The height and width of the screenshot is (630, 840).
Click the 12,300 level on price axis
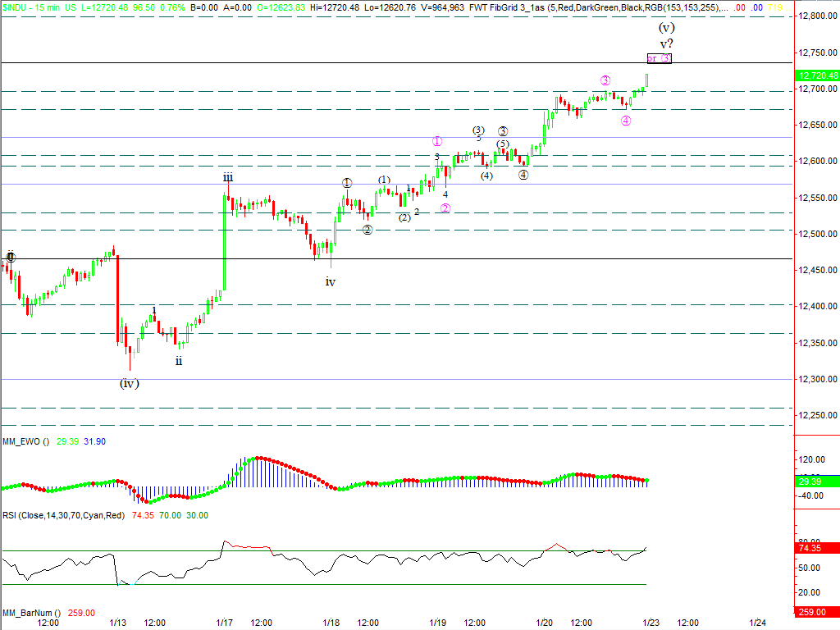coord(815,379)
